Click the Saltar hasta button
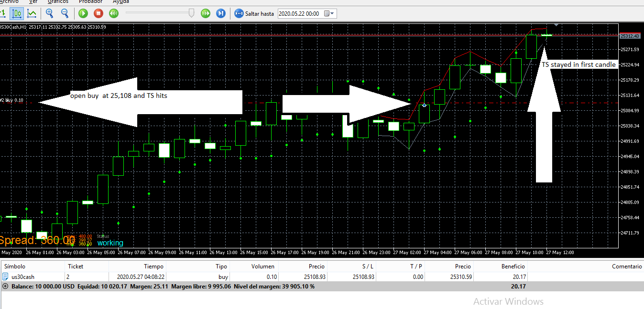Image resolution: width=644 pixels, height=309 pixels. pos(254,13)
